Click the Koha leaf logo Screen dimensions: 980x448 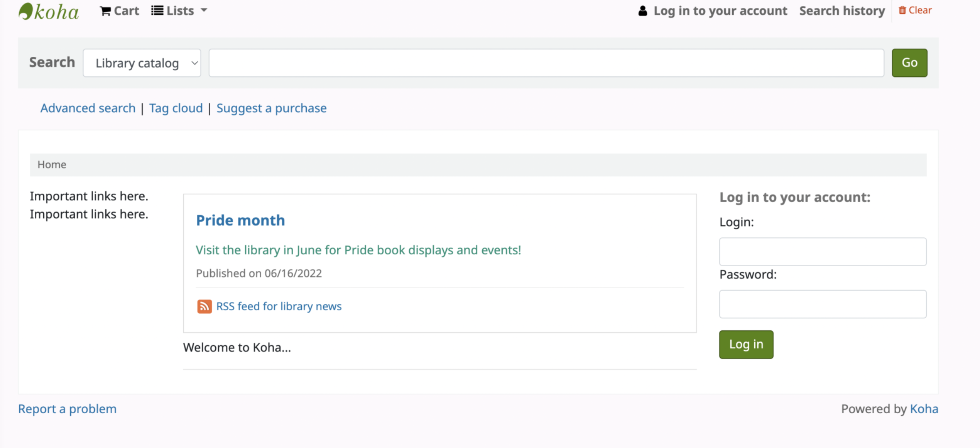click(x=26, y=11)
